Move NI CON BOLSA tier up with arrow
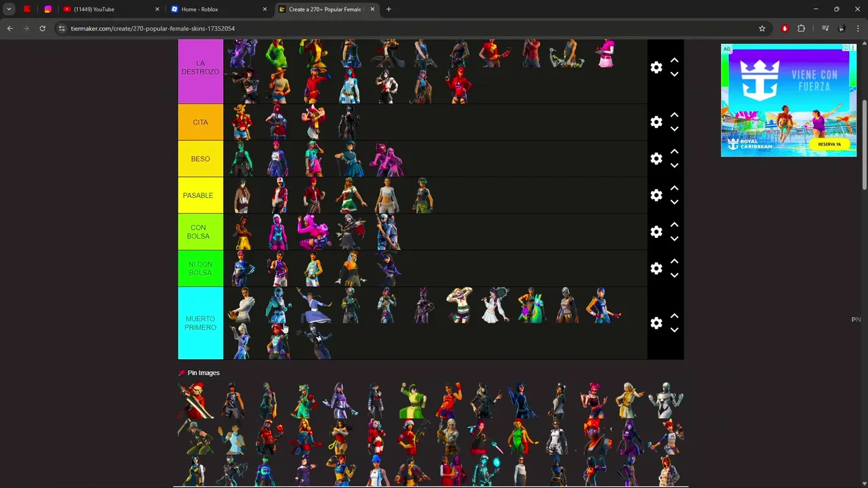Viewport: 868px width, 488px height. point(674,262)
